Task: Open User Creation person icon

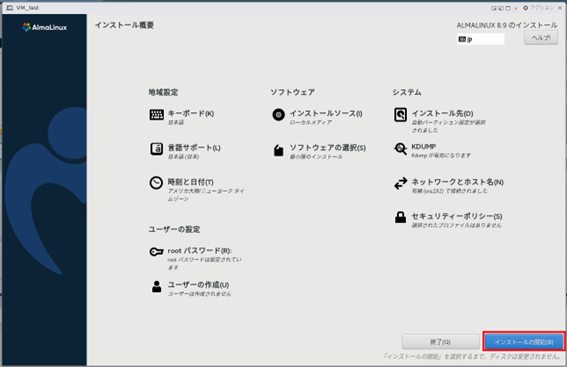Action: coord(157,286)
